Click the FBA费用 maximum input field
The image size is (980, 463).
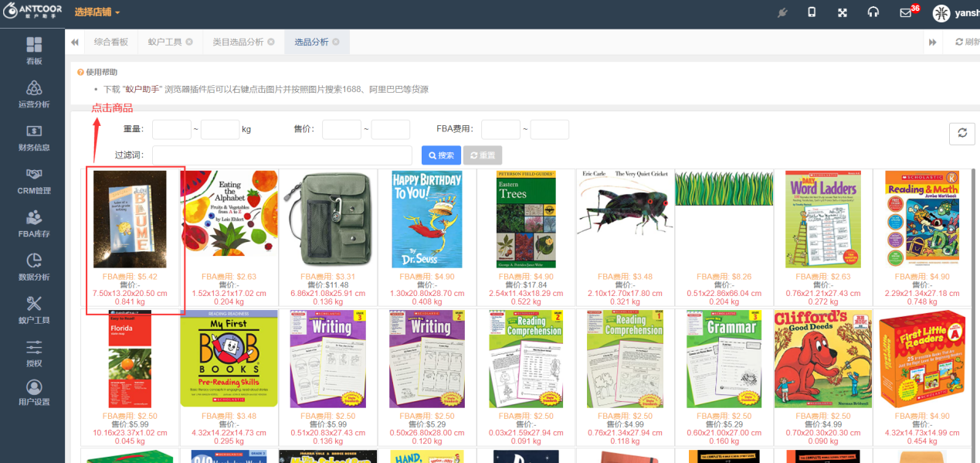click(x=549, y=129)
